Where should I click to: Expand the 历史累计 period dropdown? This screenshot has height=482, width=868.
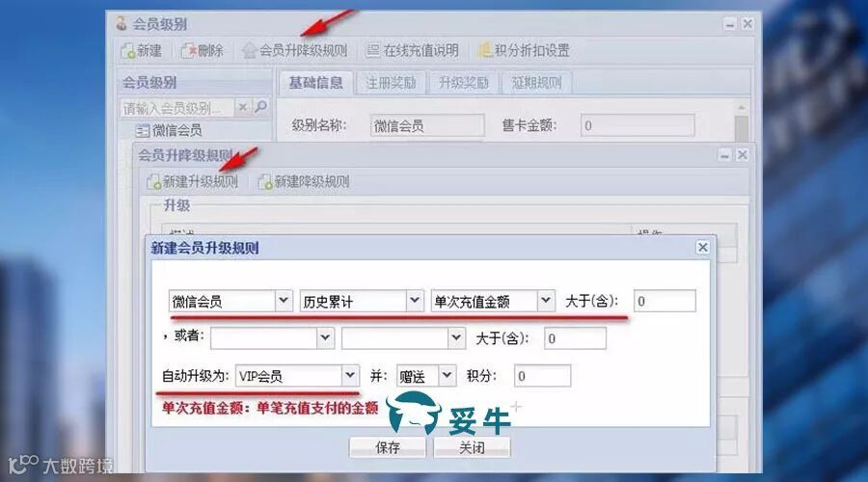click(x=415, y=301)
